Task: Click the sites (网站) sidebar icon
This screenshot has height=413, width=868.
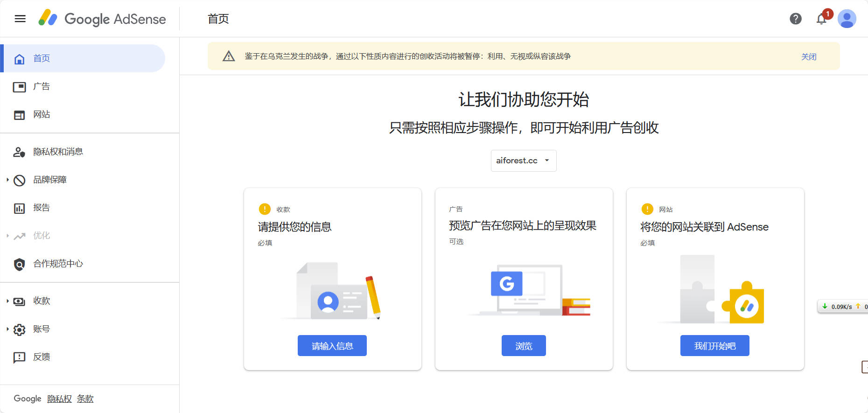Action: [19, 115]
